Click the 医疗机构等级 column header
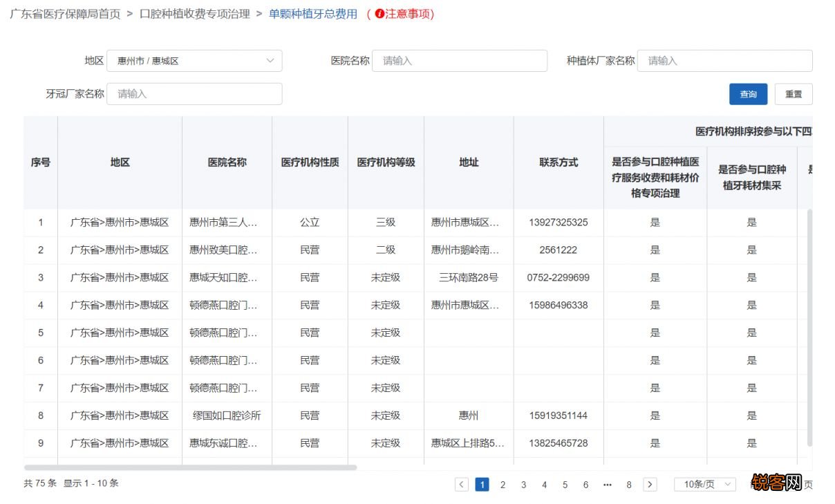 click(x=386, y=162)
